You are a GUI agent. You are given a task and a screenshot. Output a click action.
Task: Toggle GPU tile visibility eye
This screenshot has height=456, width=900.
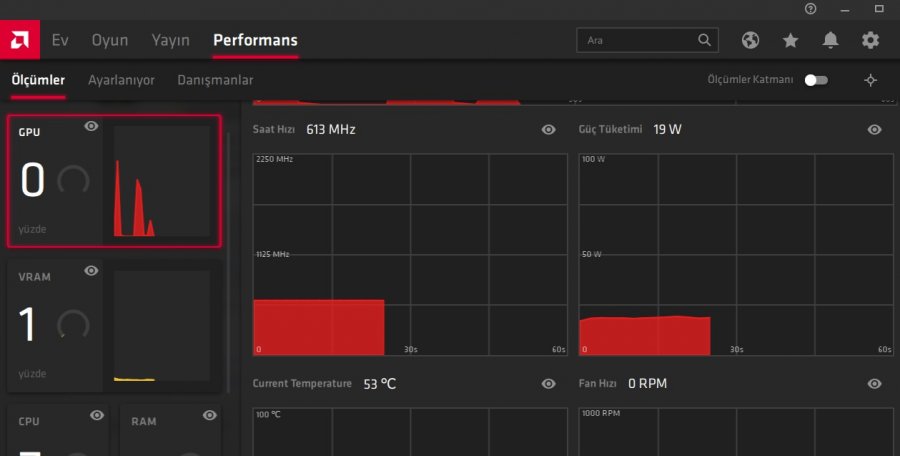(x=91, y=126)
